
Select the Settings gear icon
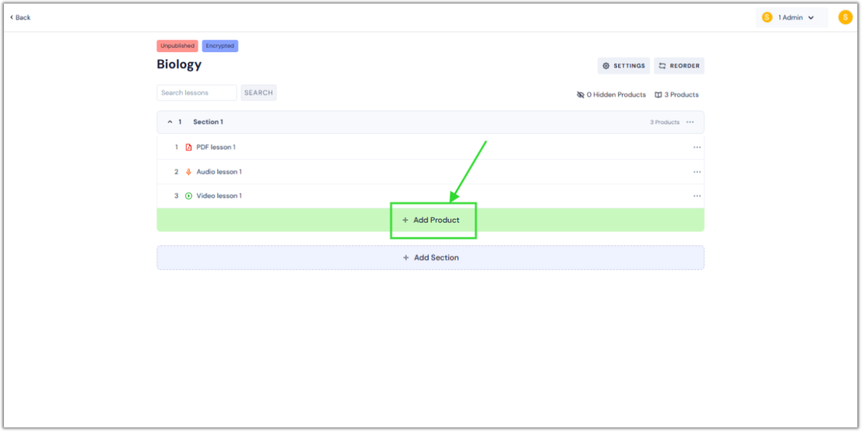pos(606,66)
